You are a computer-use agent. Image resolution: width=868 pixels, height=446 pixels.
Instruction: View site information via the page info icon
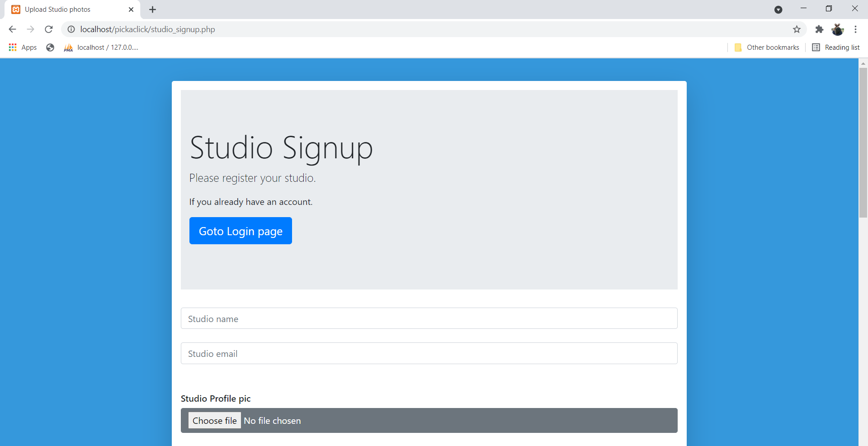[71, 29]
